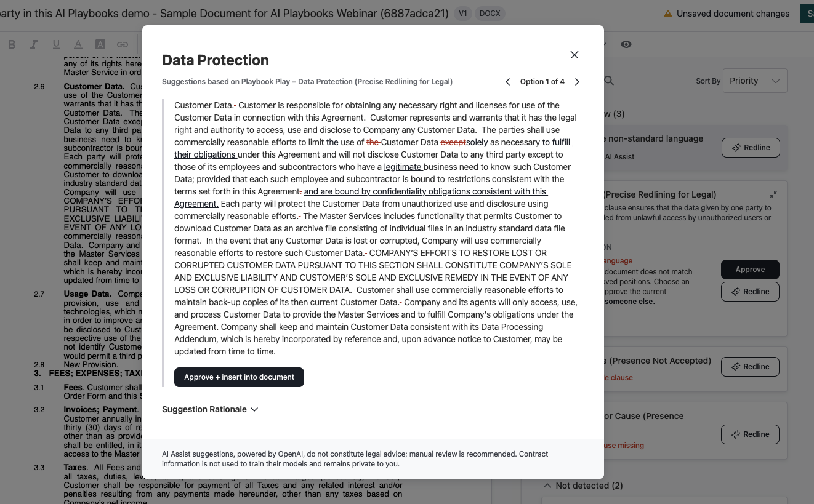Collapse the Not detected section
Image resolution: width=814 pixels, height=504 pixels.
[x=547, y=485]
